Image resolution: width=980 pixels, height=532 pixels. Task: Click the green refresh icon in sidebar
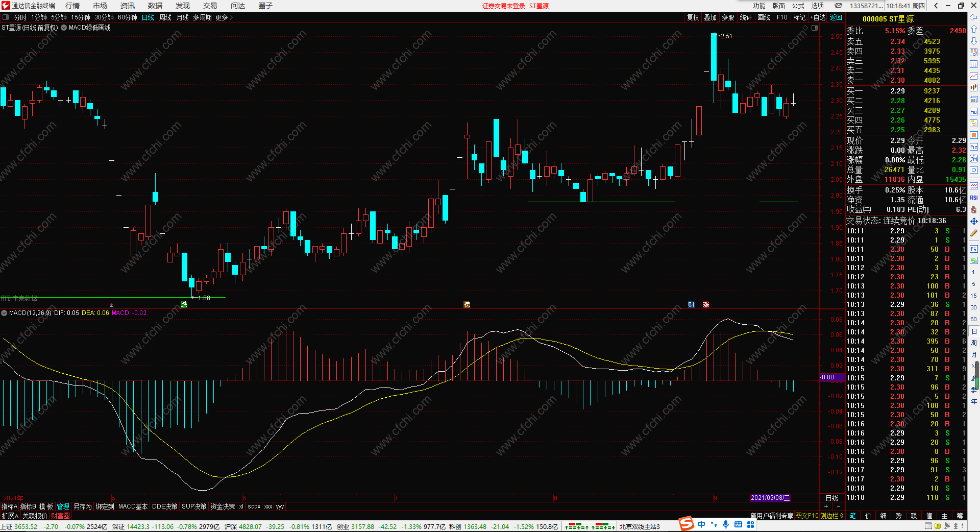pyautogui.click(x=973, y=260)
